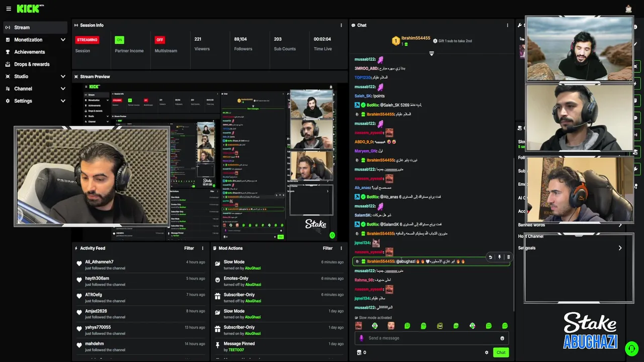Viewport: 644px width, 362px height.
Task: Focus the Send a message input field
Action: coord(431,338)
